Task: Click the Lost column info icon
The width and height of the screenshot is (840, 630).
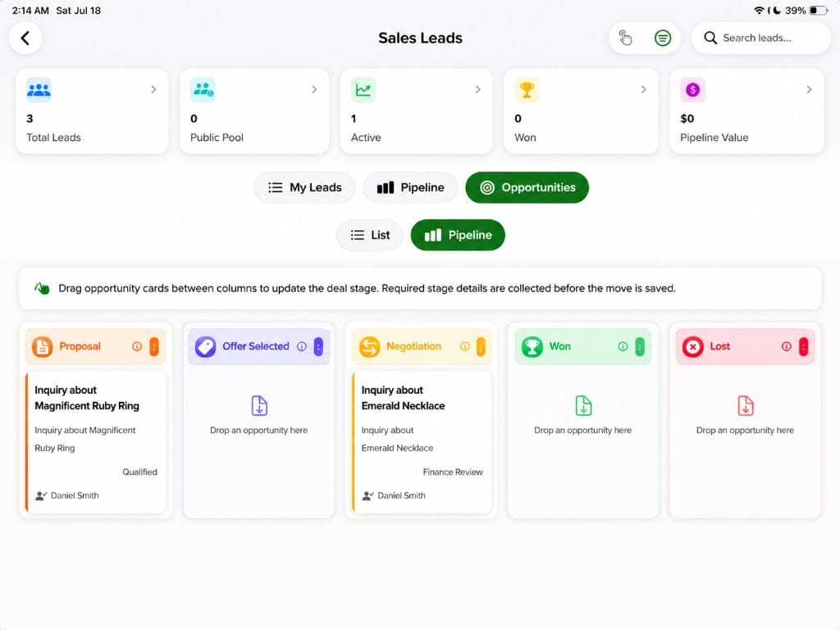Action: tap(786, 347)
